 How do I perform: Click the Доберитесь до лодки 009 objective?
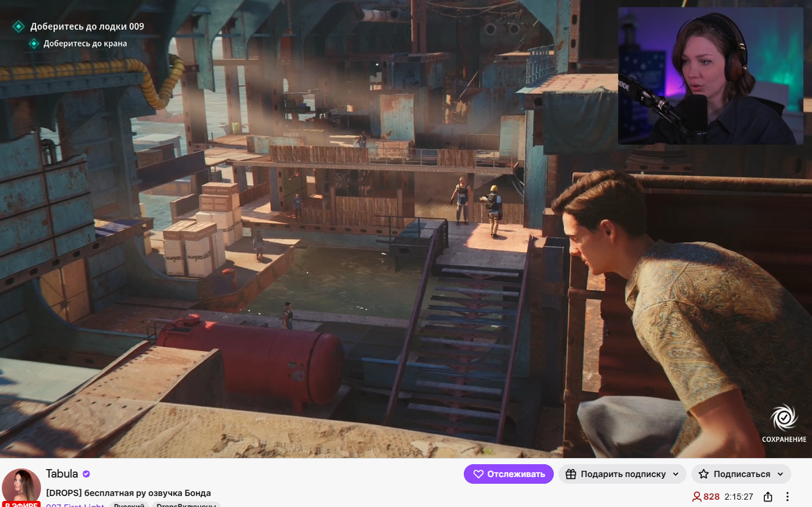87,26
